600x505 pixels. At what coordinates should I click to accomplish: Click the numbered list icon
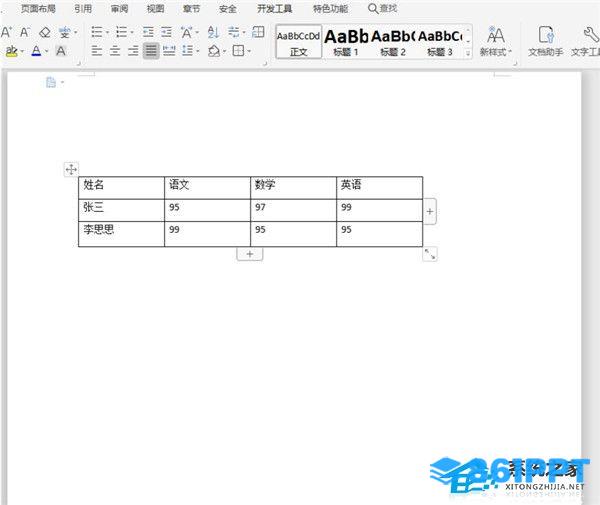[121, 32]
